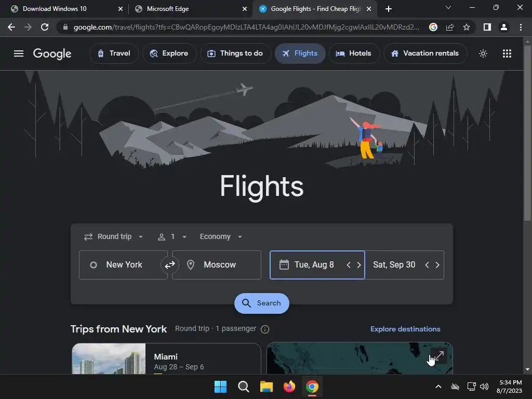Screen dimensions: 532x399
Task: Select the Flights tab
Action: coord(300,54)
